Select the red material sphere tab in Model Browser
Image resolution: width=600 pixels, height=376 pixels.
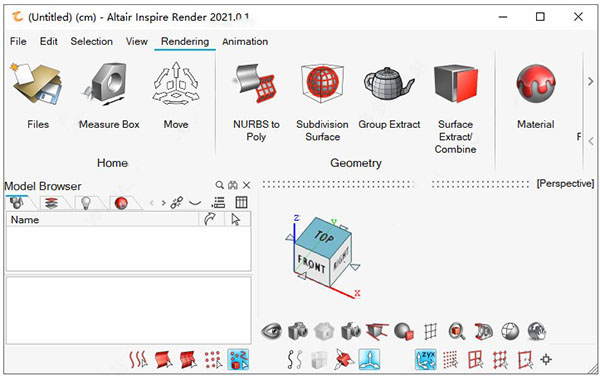pyautogui.click(x=121, y=203)
